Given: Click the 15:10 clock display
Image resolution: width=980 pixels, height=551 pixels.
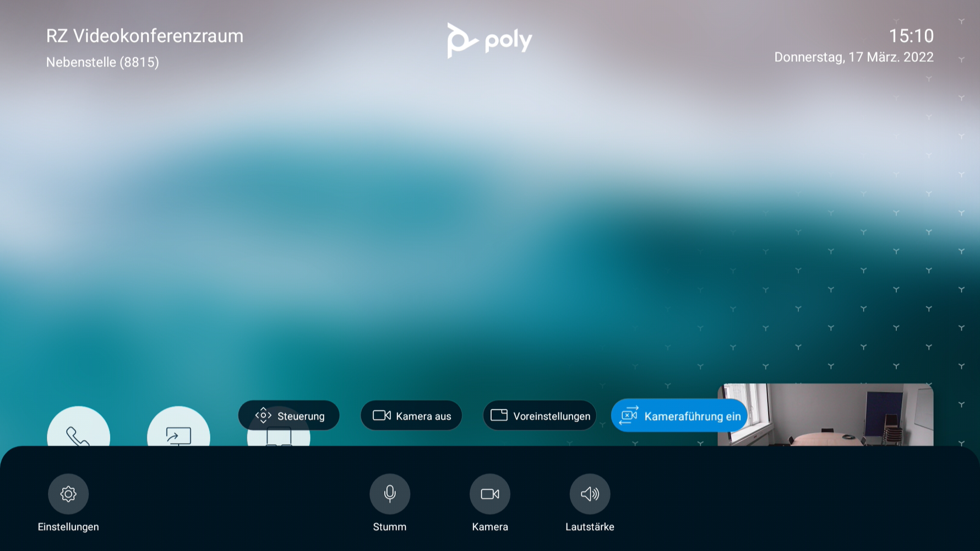Looking at the screenshot, I should (911, 36).
